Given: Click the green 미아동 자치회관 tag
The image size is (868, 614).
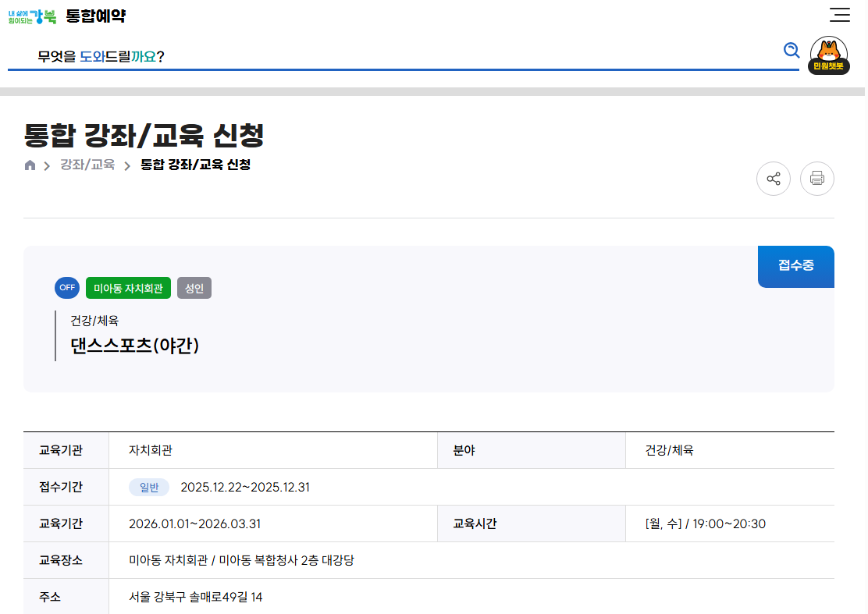Looking at the screenshot, I should (x=128, y=288).
